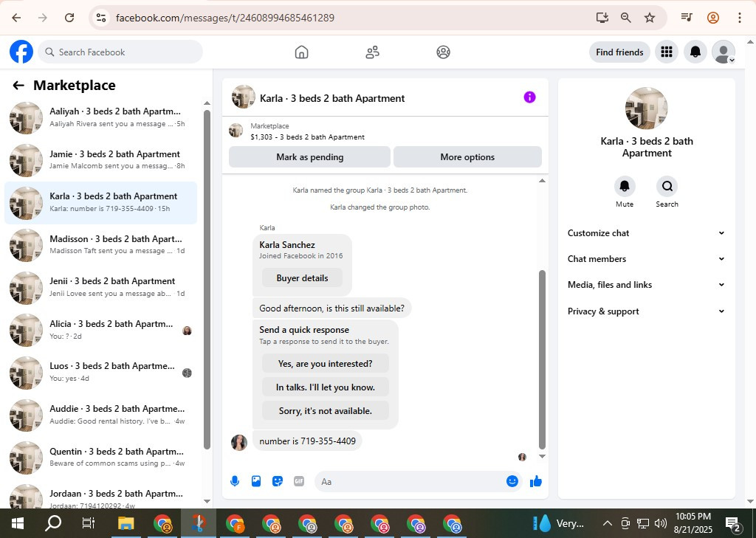Click the chat messages scrollbar
Screen dimensions: 756x538
542,359
